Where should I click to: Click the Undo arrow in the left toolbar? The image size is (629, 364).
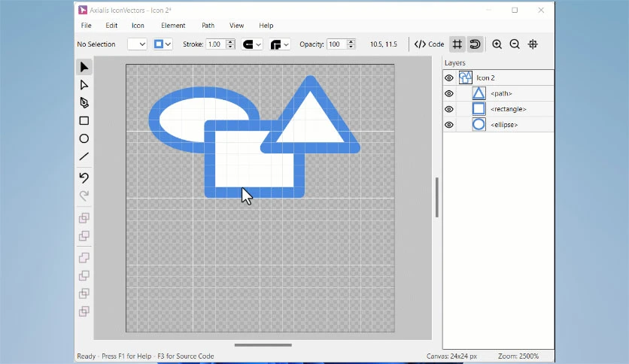point(84,177)
